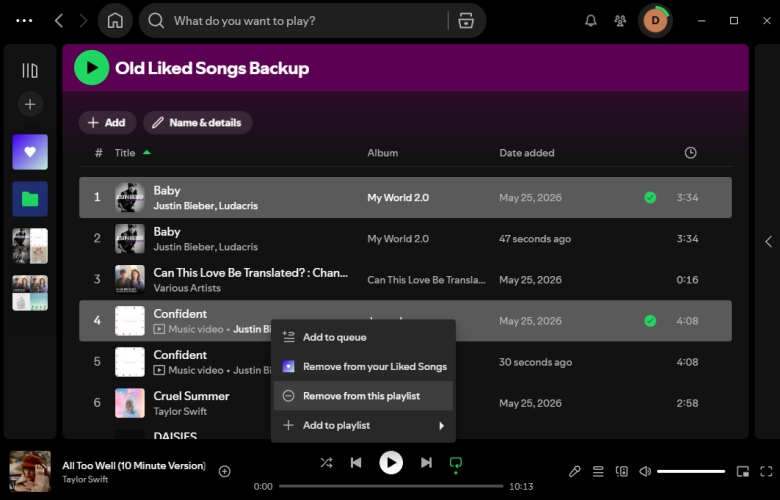Viewport: 780px width, 500px height.
Task: Seek on the playback progress bar
Action: (x=391, y=486)
